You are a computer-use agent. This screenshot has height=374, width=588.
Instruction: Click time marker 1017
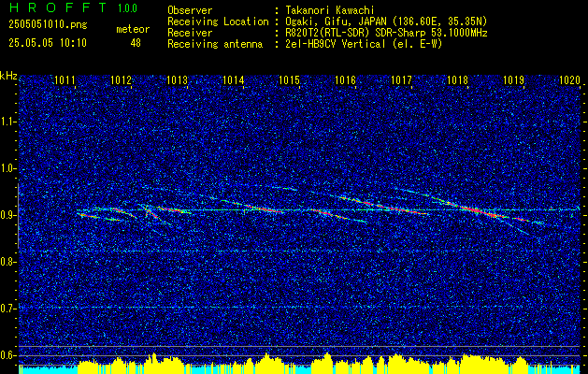click(x=401, y=80)
